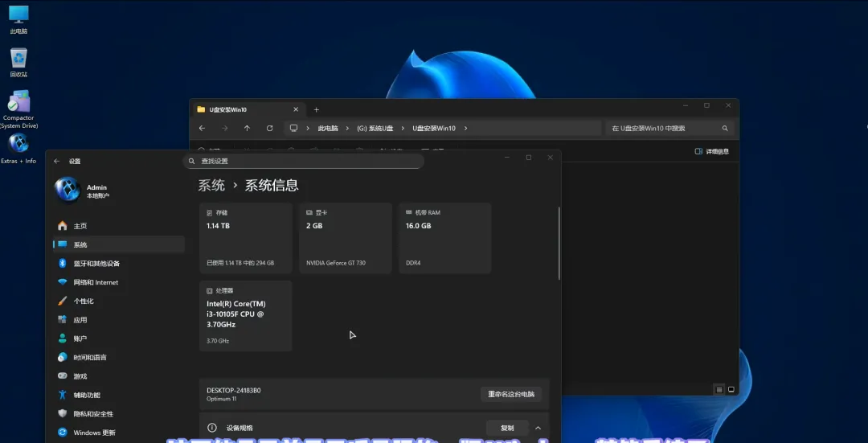Image resolution: width=868 pixels, height=443 pixels.
Task: Click the Settings window vertical scrollbar
Action: point(559,244)
